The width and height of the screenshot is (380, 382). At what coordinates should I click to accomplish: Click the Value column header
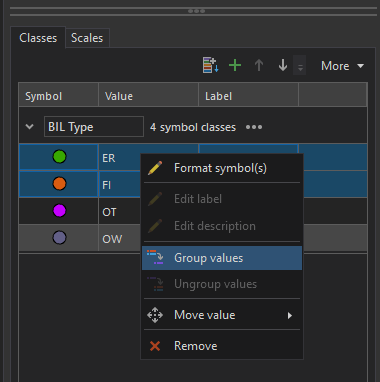149,96
